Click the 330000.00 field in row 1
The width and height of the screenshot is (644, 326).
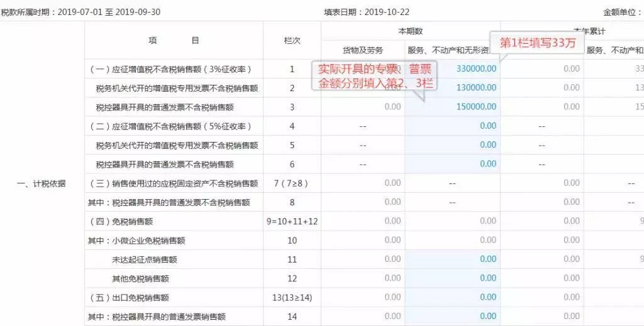pyautogui.click(x=453, y=68)
